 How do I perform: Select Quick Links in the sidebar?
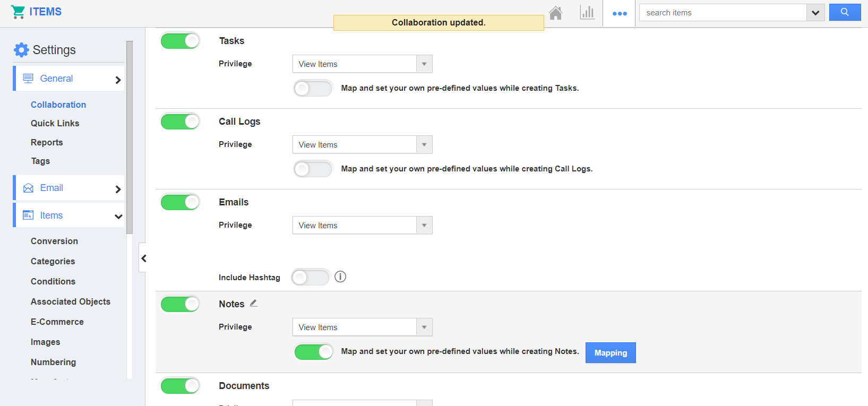coord(55,123)
